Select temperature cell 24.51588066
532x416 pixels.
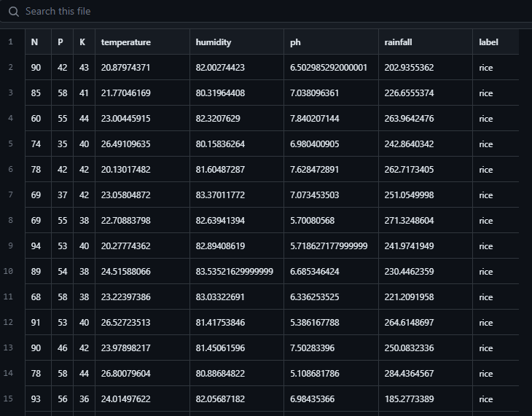[143, 271]
